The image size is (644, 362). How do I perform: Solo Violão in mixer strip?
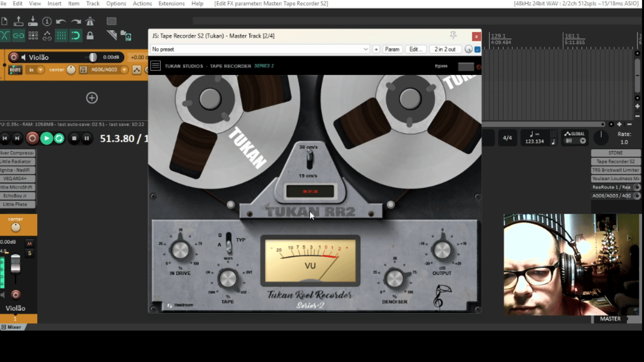(29, 253)
